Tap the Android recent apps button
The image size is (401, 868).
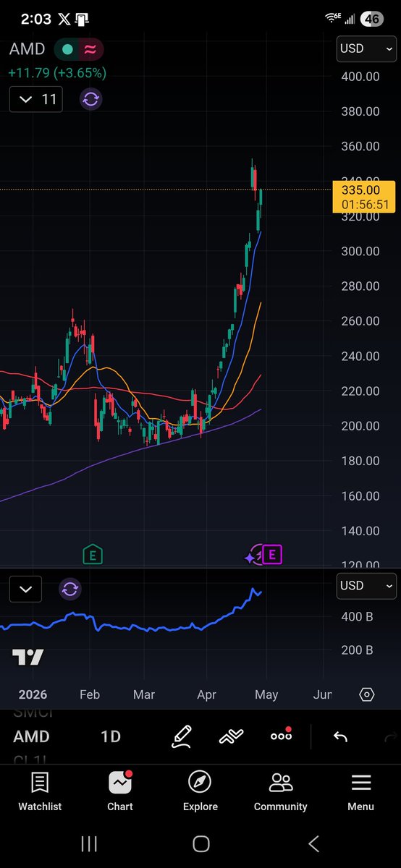click(89, 843)
